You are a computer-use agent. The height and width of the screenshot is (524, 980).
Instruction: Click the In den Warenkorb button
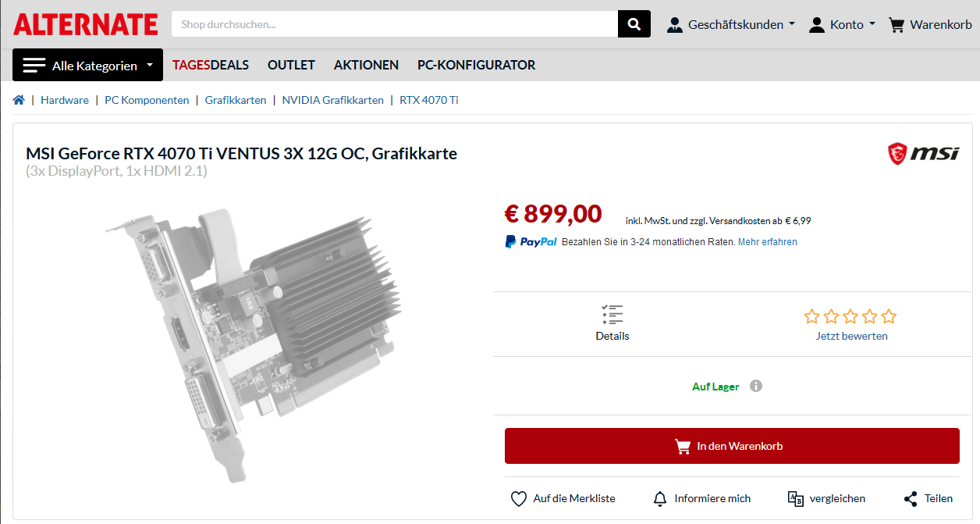pyautogui.click(x=732, y=446)
